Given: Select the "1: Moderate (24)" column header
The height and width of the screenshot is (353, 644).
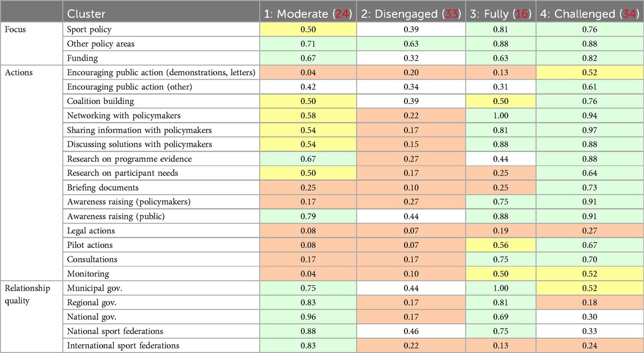Looking at the screenshot, I should [x=308, y=14].
